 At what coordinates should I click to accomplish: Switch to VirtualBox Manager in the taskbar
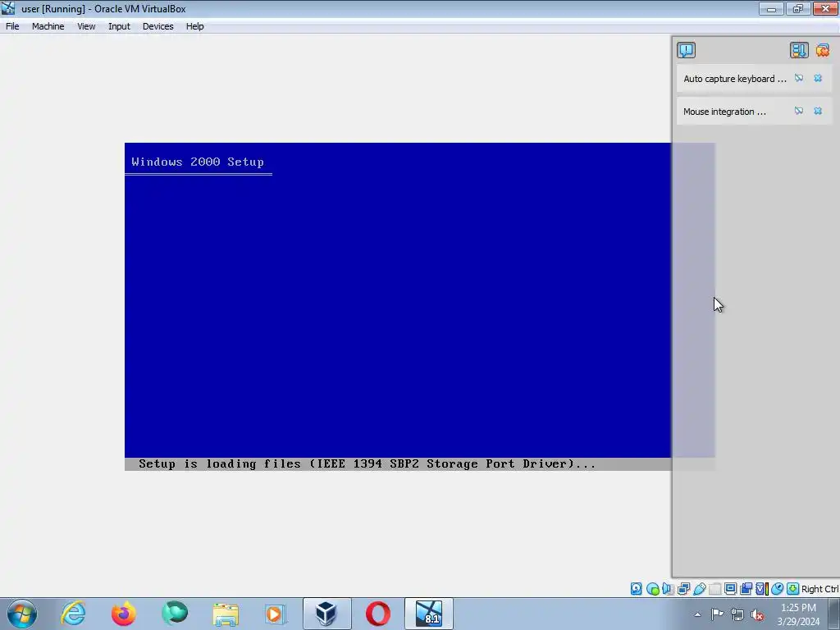coord(326,614)
